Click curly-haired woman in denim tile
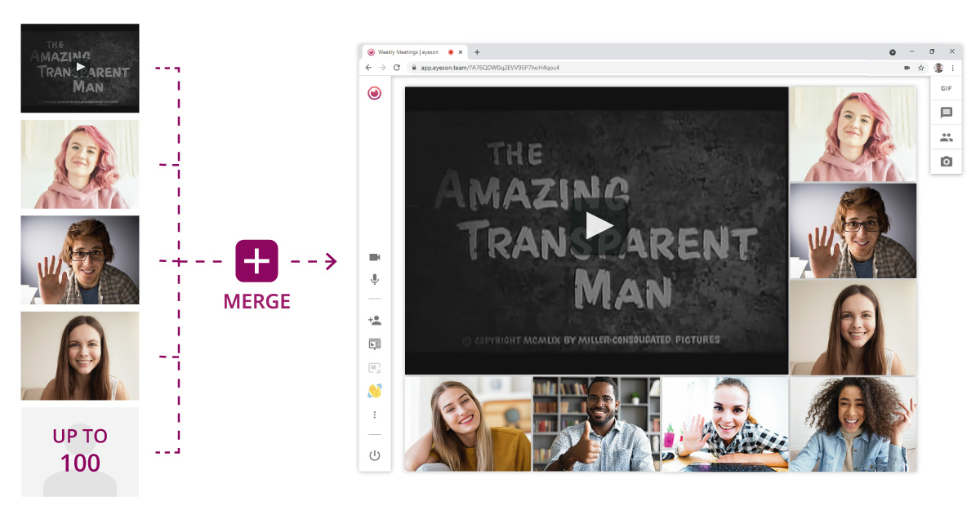 (x=853, y=424)
